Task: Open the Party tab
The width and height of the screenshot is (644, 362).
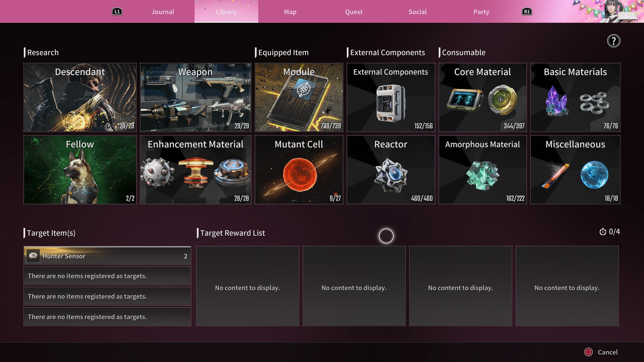Action: (481, 12)
